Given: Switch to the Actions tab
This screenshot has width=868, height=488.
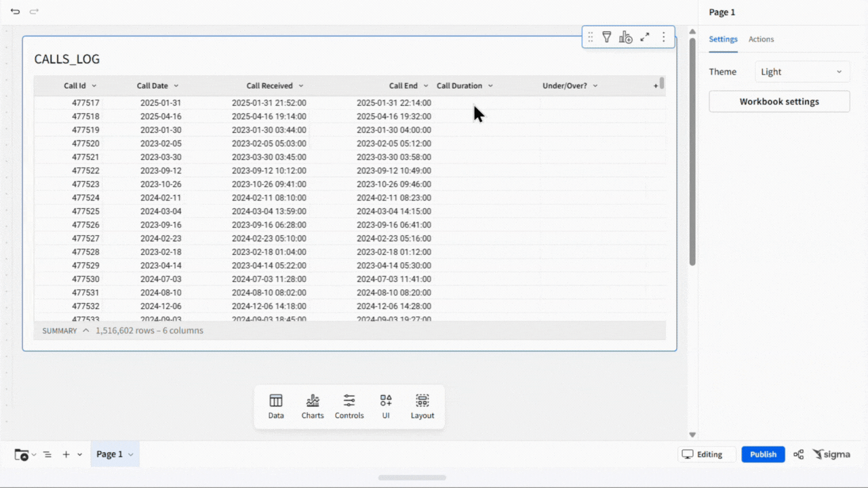Looking at the screenshot, I should (x=761, y=39).
